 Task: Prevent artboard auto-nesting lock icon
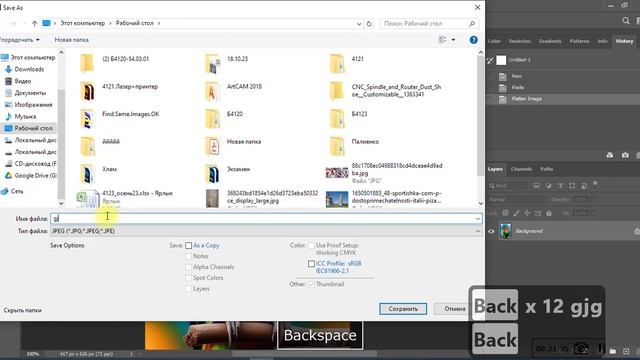click(538, 213)
